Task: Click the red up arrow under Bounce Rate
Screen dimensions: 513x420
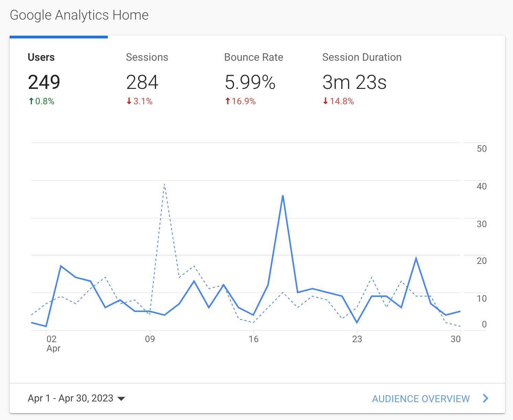Action: pos(227,101)
